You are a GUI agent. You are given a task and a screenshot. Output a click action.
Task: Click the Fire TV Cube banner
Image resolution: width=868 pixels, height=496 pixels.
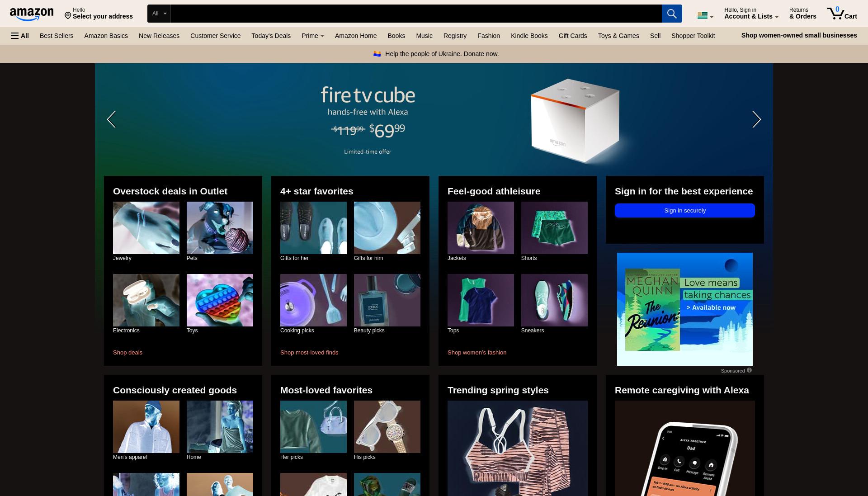(x=434, y=119)
